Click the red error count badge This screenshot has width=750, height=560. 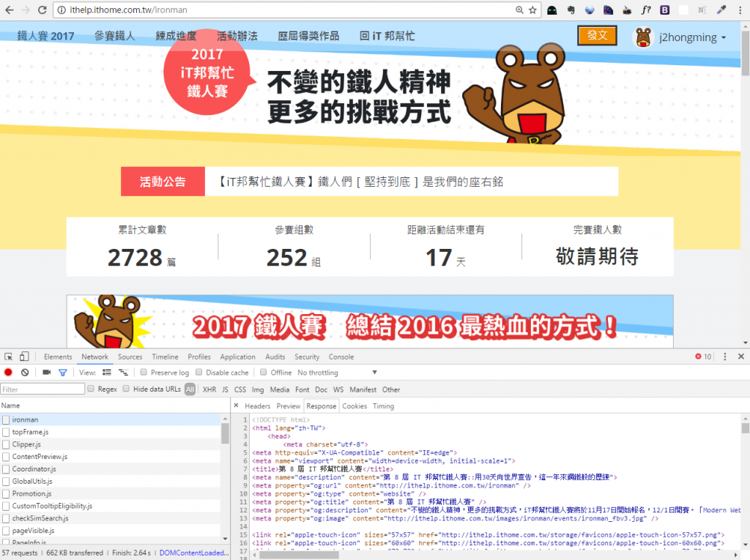coord(703,356)
